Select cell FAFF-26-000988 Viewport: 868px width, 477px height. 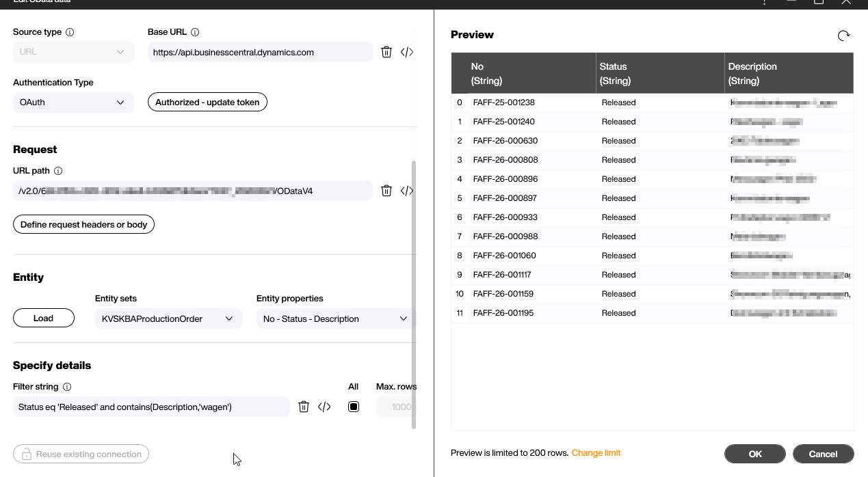point(505,236)
